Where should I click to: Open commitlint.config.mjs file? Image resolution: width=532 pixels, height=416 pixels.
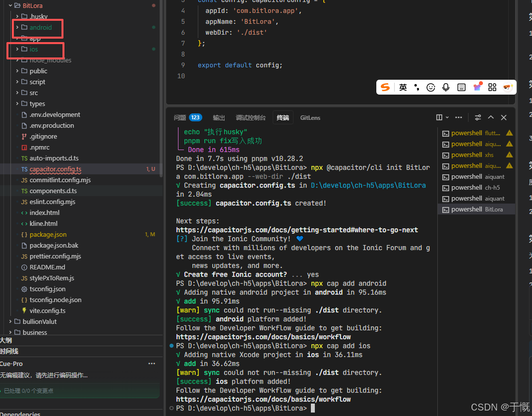[x=60, y=180]
